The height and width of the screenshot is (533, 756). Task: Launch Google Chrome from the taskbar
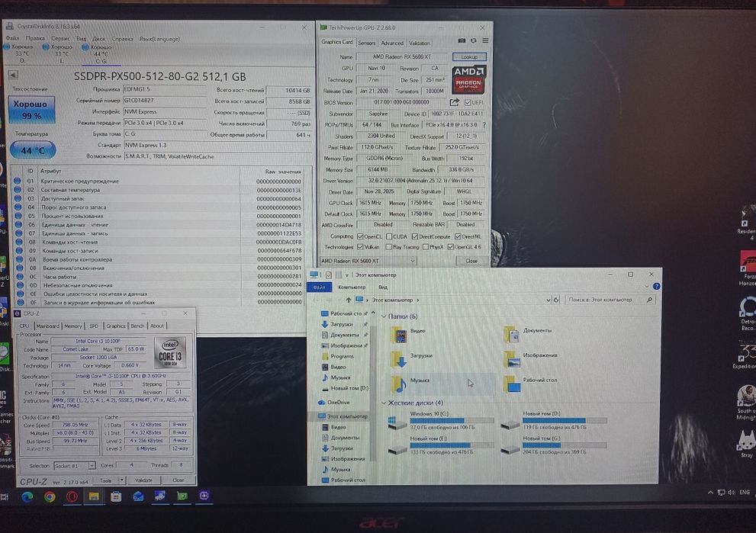pyautogui.click(x=49, y=496)
